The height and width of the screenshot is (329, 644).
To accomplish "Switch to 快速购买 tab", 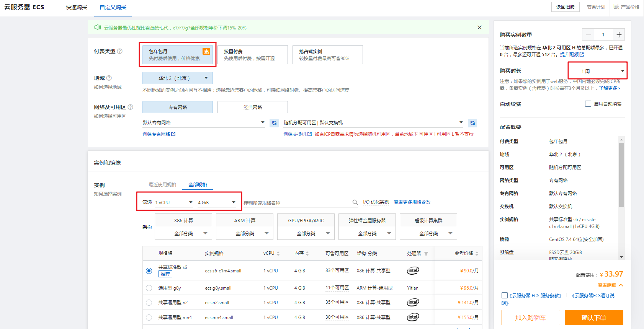I will click(x=77, y=7).
